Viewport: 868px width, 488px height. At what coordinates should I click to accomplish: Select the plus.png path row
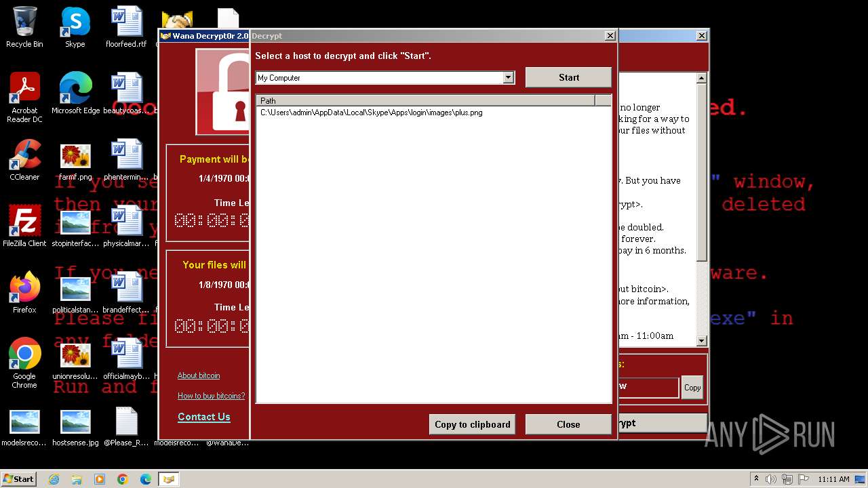coord(371,113)
